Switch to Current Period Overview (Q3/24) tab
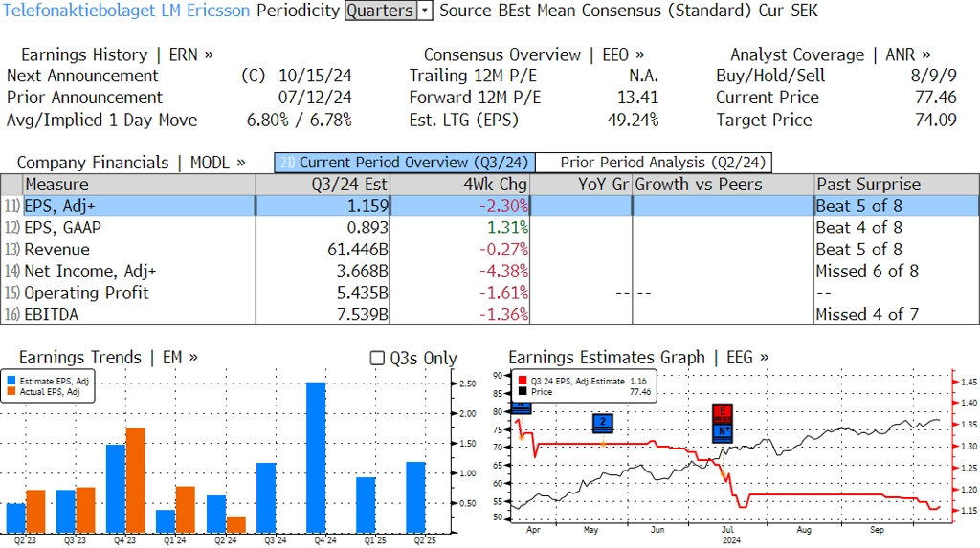980x548 pixels. coord(404,163)
